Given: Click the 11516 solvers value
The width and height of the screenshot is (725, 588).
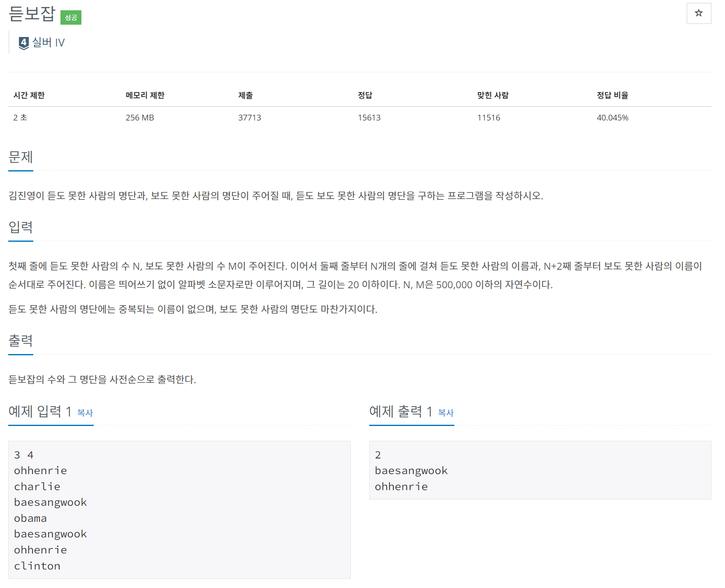Looking at the screenshot, I should tap(489, 118).
